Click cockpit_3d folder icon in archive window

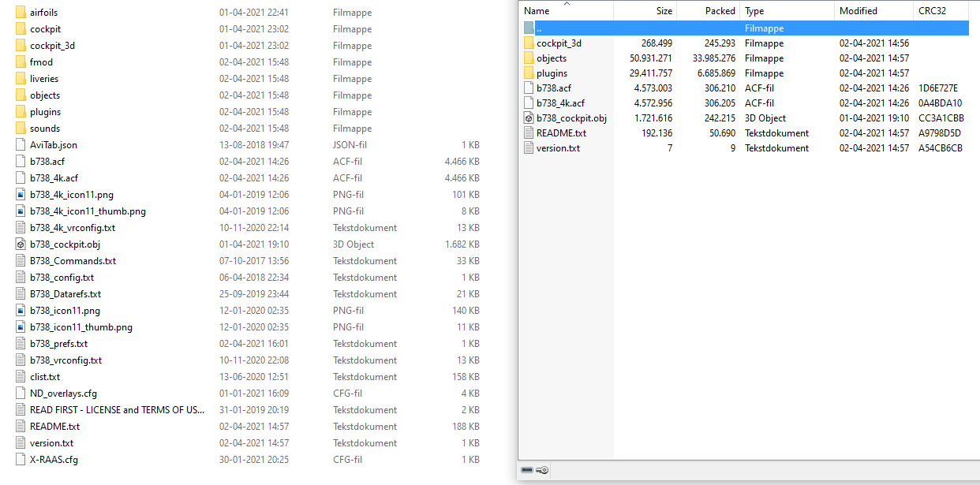529,43
